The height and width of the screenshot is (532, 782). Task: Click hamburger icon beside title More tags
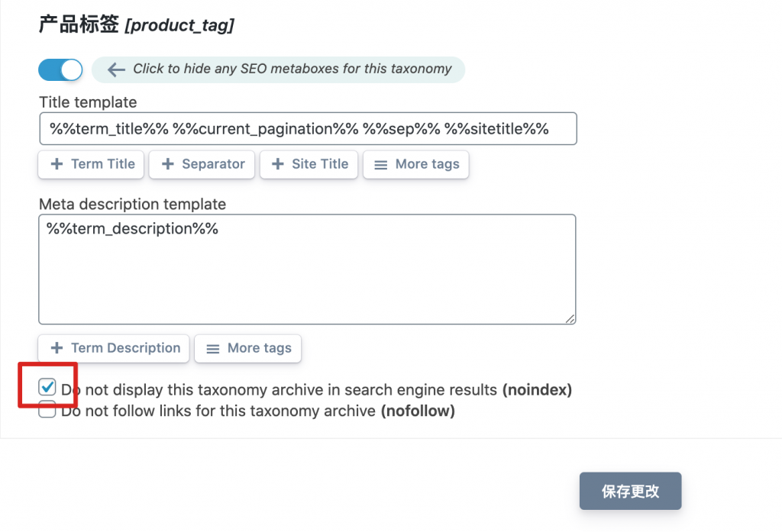coord(380,164)
